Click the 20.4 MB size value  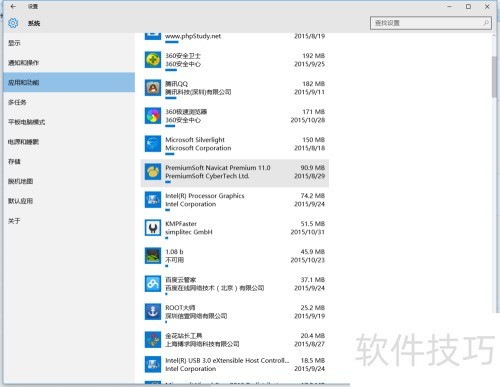pos(312,336)
